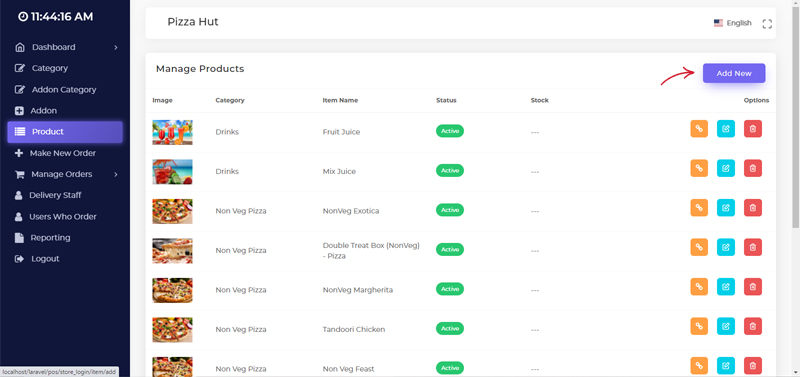
Task: Click the Add New button
Action: click(x=734, y=73)
